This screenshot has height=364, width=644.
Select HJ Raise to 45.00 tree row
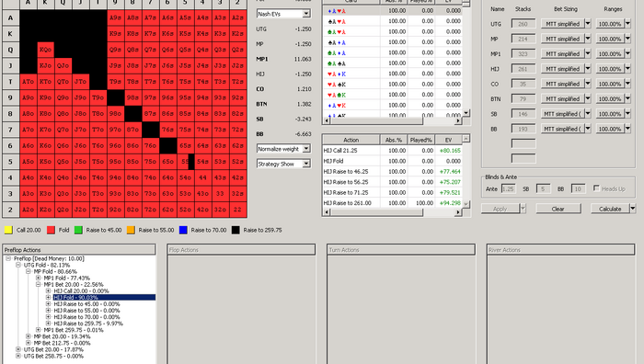tap(86, 304)
